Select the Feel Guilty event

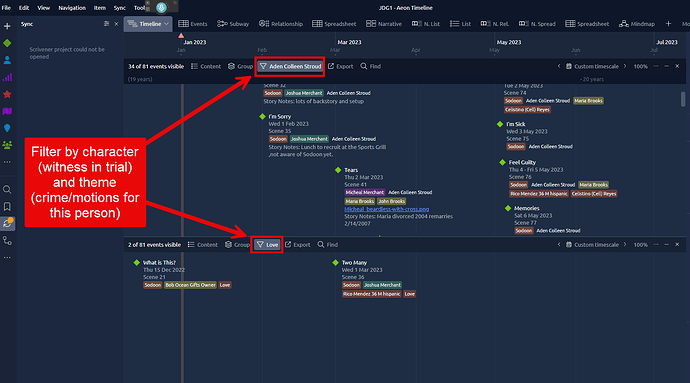coord(522,162)
